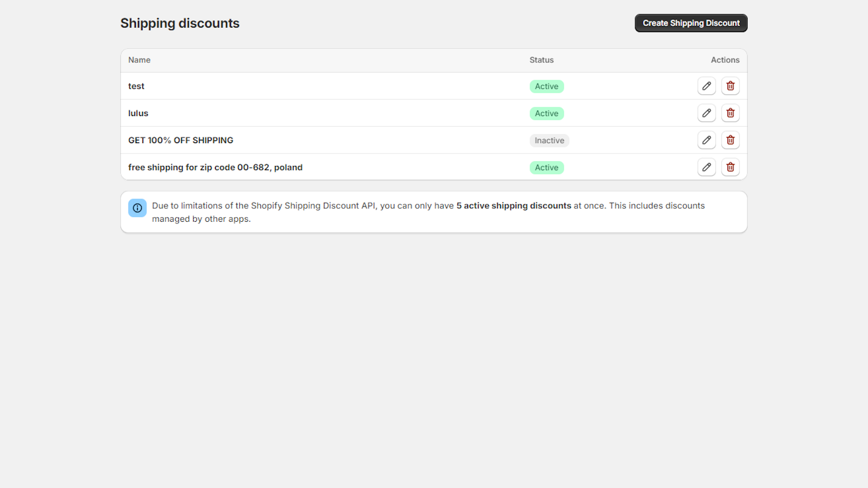Click pencil icon for 'lulus' discount
This screenshot has width=868, height=488.
click(x=706, y=113)
